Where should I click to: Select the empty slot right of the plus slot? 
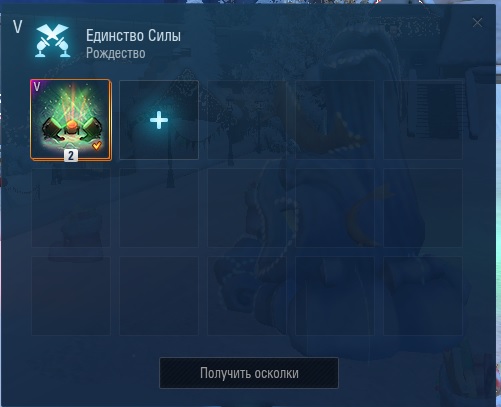tap(247, 120)
